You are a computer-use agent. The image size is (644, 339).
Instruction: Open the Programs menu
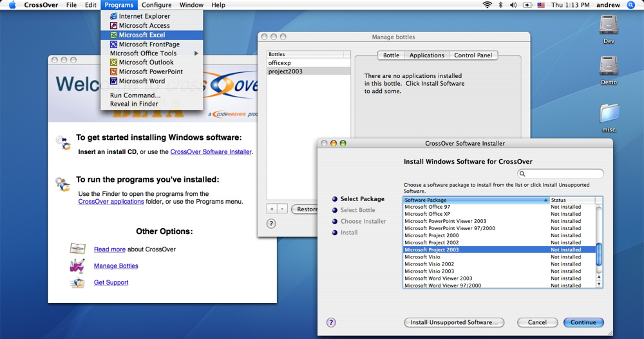(x=118, y=5)
